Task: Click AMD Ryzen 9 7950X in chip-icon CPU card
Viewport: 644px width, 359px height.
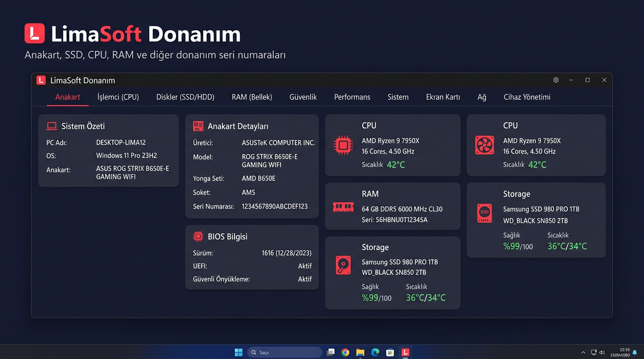Action: [390, 141]
